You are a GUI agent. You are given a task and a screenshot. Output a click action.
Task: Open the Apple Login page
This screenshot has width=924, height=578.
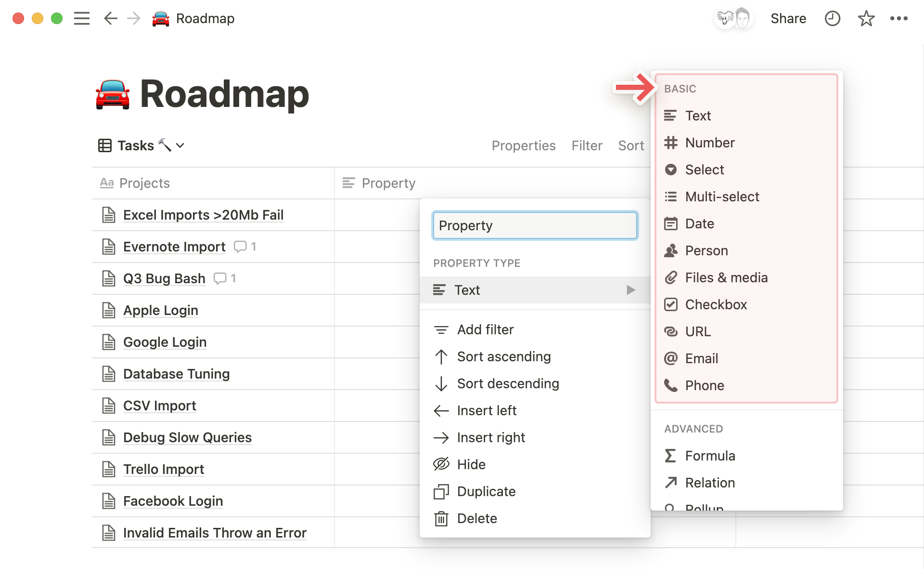160,310
